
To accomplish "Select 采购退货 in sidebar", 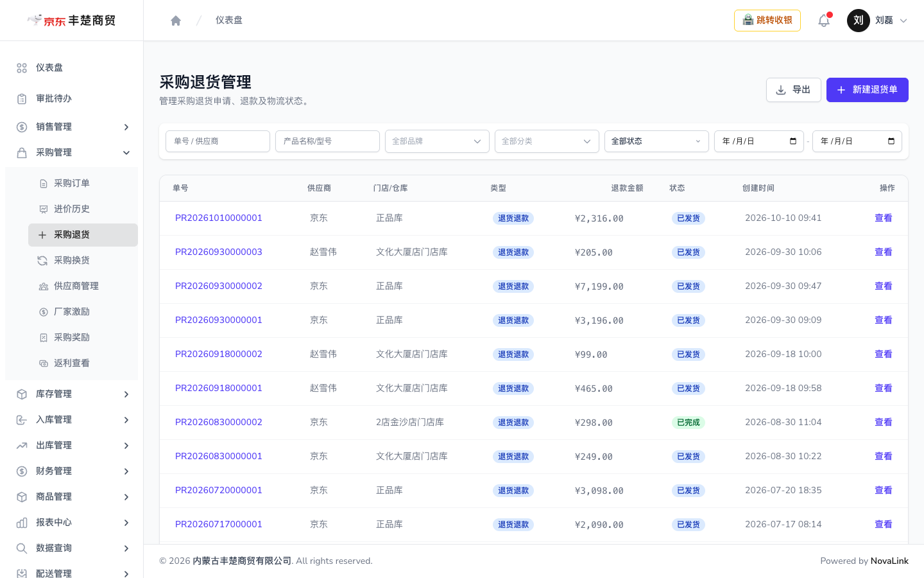I will [x=83, y=235].
